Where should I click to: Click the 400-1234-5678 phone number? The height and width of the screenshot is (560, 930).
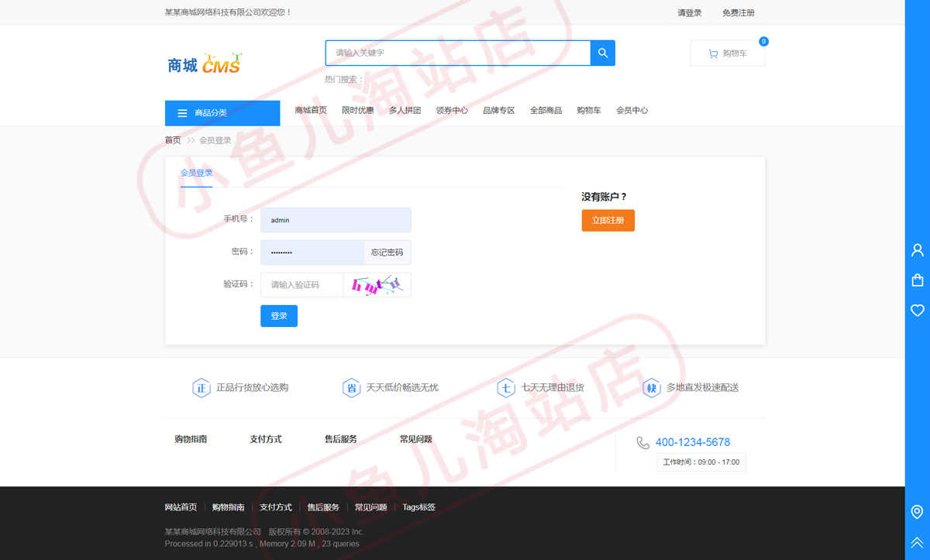[x=693, y=442]
